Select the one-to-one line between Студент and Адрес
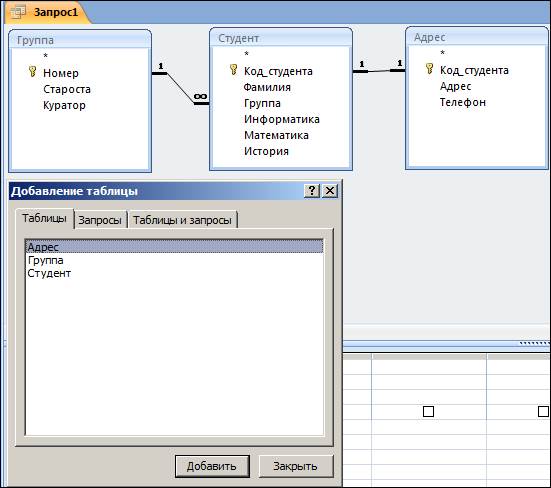 [379, 71]
